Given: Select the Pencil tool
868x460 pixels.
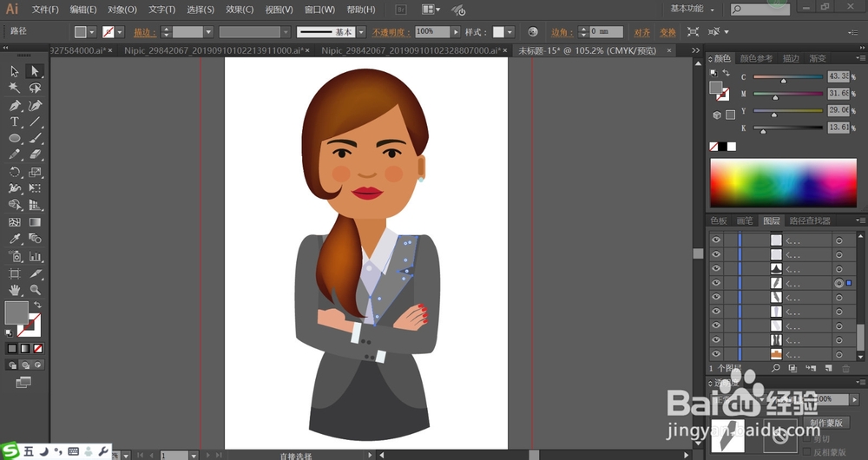Looking at the screenshot, I should point(15,155).
